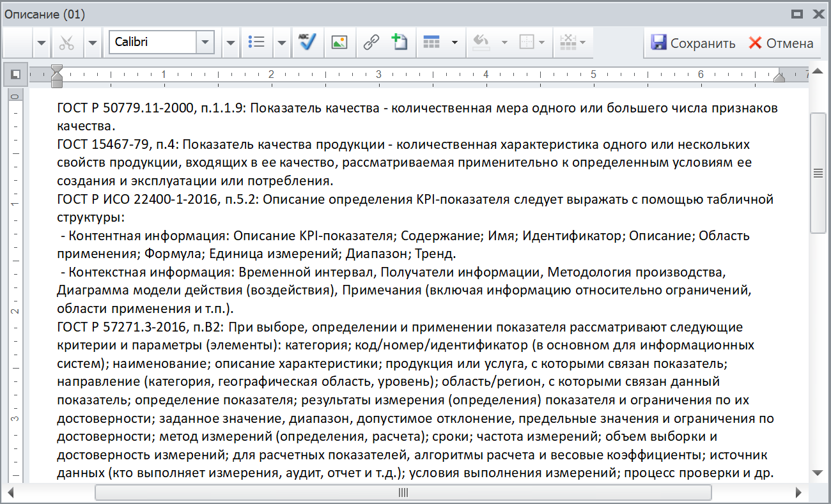
Task: Click the tab stop selector left of ruler
Action: coord(15,75)
